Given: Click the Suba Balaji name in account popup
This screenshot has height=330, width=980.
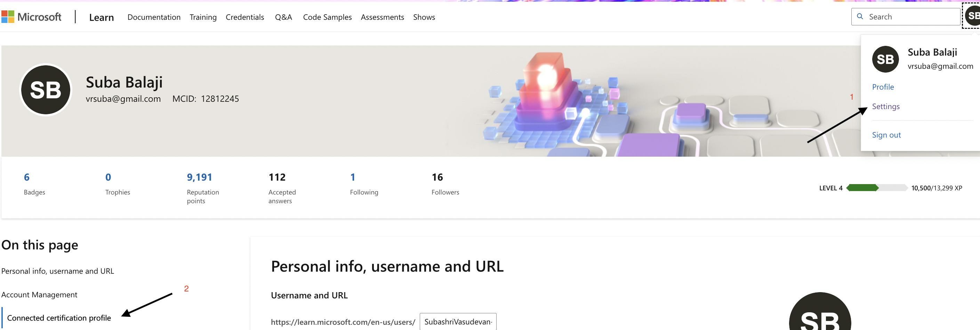Looking at the screenshot, I should click(x=932, y=52).
